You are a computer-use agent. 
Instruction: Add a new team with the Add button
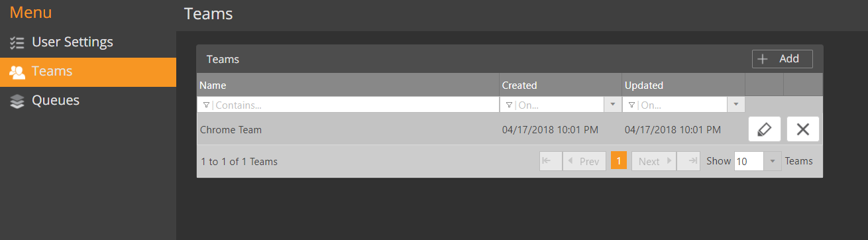783,59
